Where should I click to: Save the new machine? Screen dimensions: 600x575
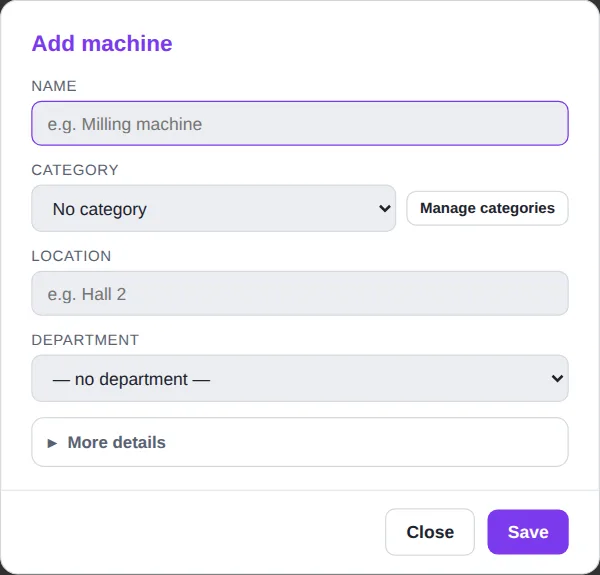(528, 532)
